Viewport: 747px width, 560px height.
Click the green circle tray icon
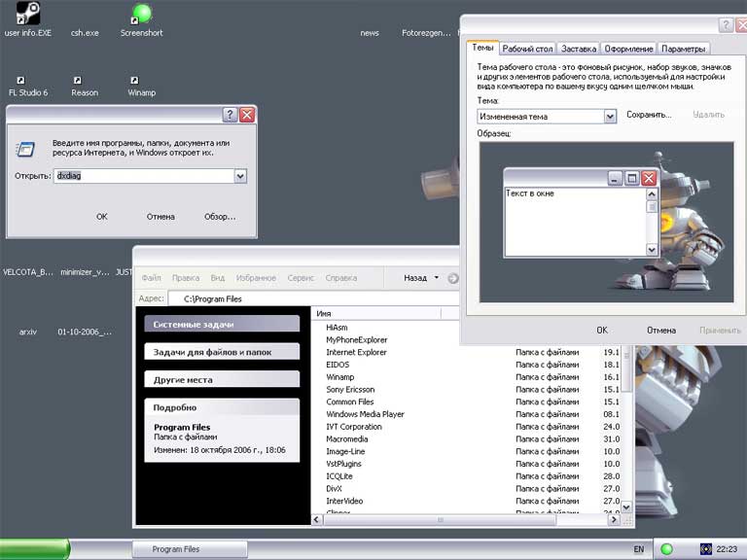tap(666, 549)
